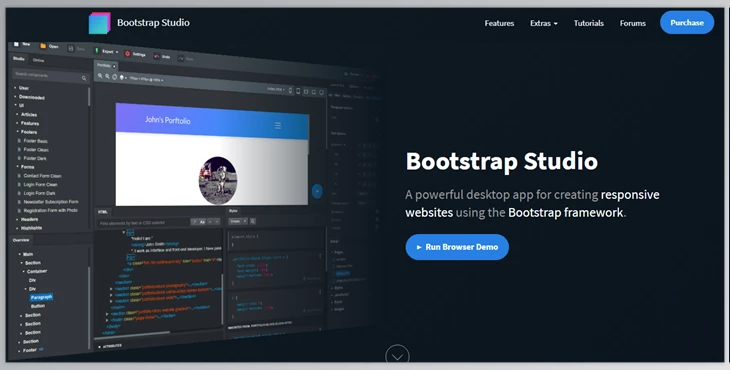
Task: Expand the Extras dropdown menu
Action: (x=543, y=23)
